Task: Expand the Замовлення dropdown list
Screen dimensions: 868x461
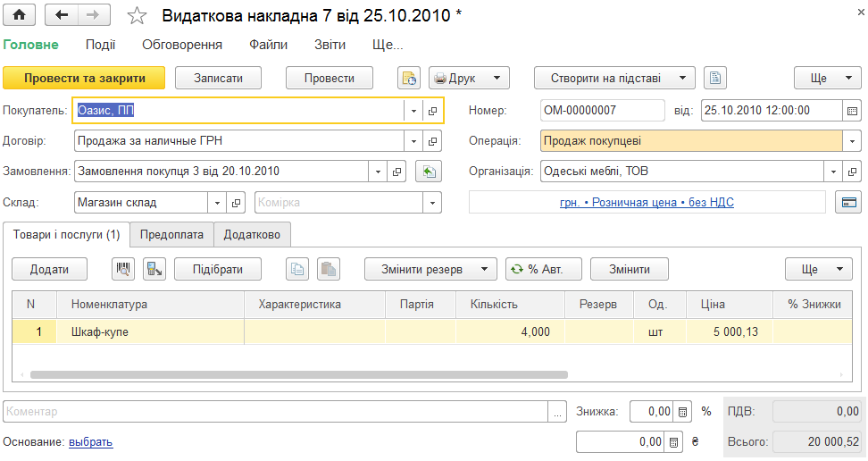Action: tap(378, 172)
